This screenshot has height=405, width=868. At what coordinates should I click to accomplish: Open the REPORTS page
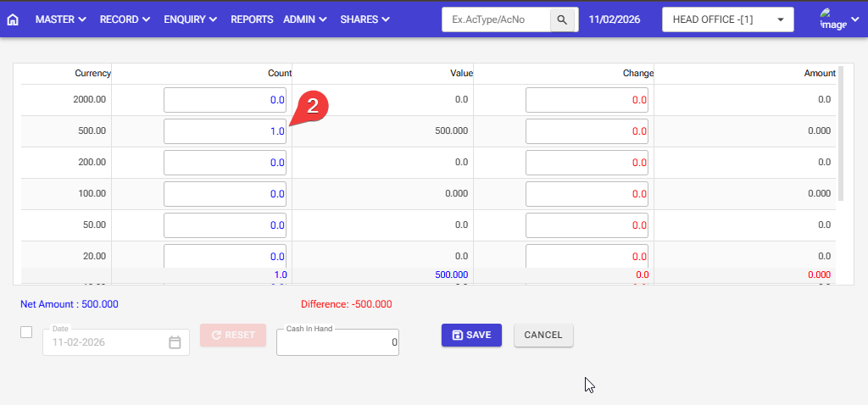point(252,19)
